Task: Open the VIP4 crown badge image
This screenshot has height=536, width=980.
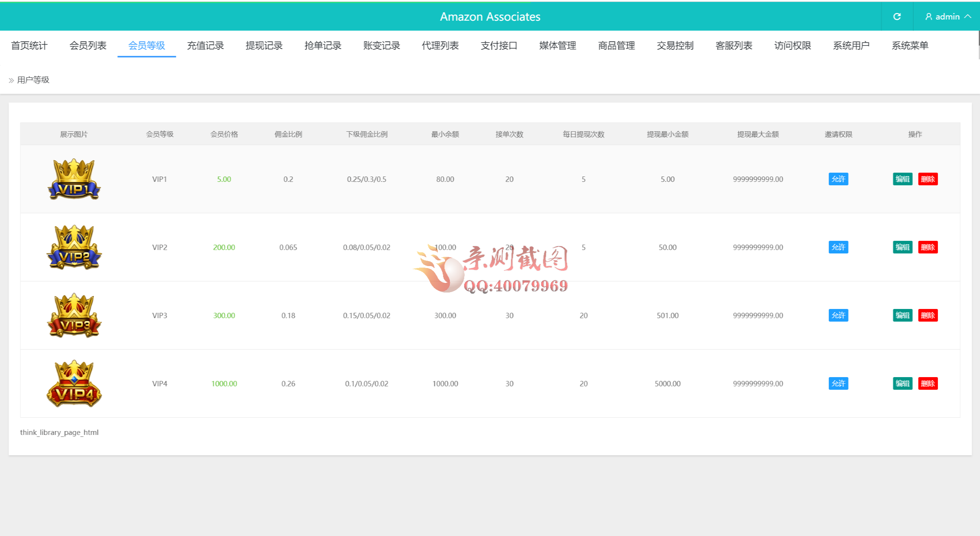Action: click(73, 383)
